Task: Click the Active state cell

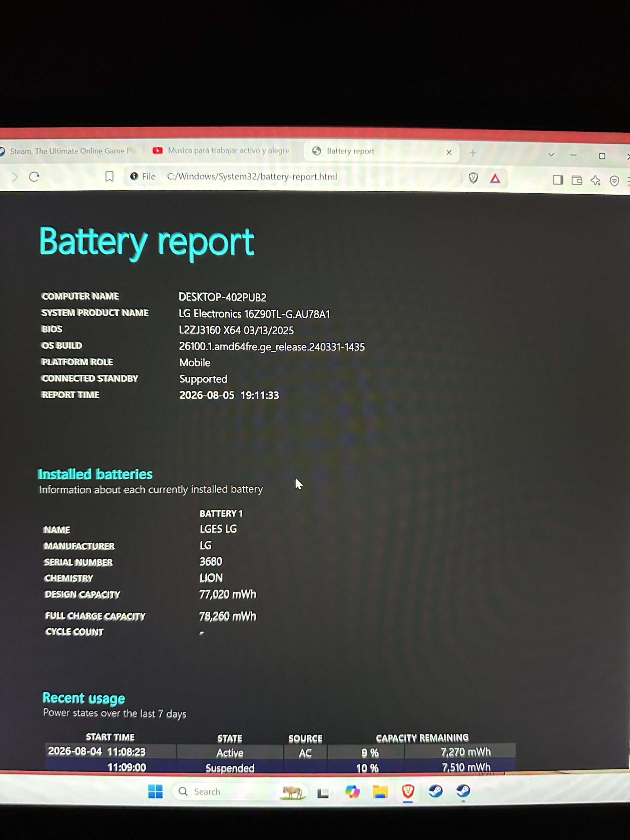Action: click(230, 753)
